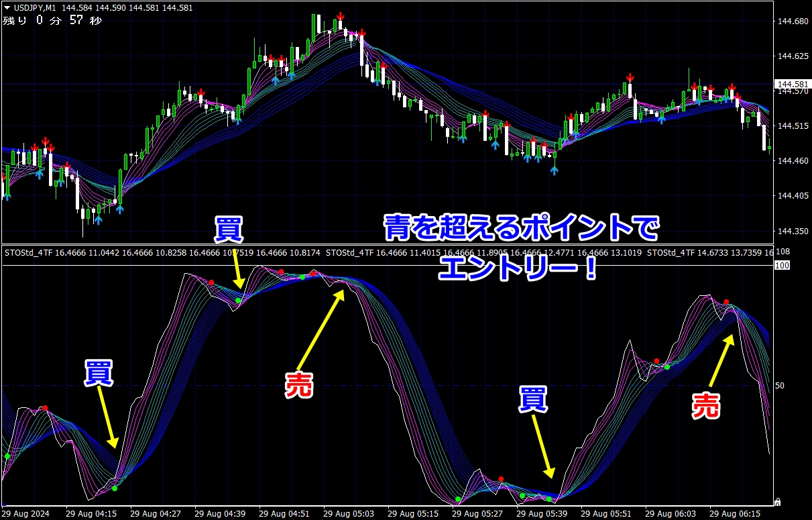Select the top-center 買 label above the oscillator
The height and width of the screenshot is (520, 812).
pyautogui.click(x=229, y=230)
